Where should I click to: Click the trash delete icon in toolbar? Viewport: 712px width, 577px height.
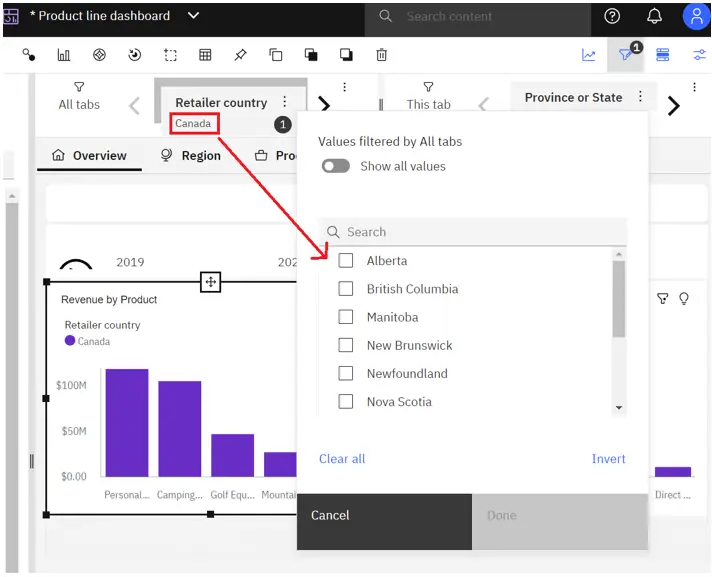pos(382,55)
